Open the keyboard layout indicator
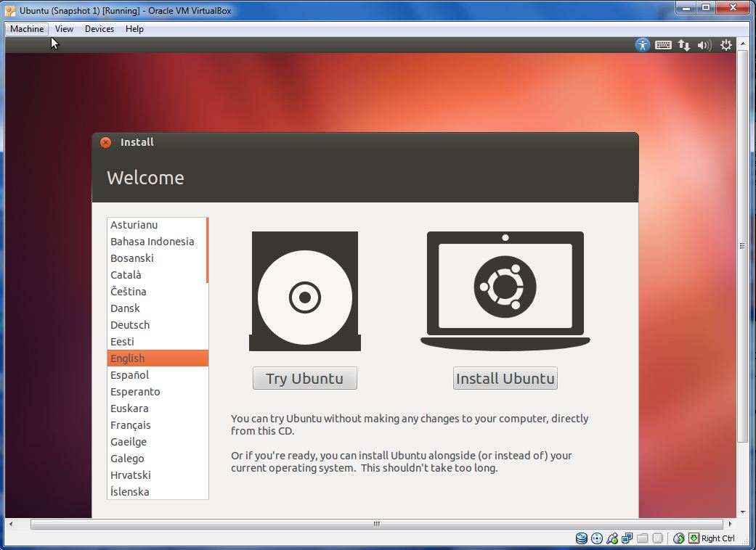This screenshot has width=756, height=550. pyautogui.click(x=663, y=45)
